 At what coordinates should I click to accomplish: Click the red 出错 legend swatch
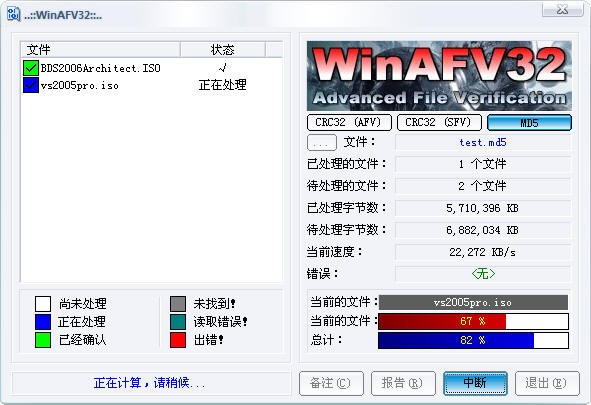tap(178, 340)
